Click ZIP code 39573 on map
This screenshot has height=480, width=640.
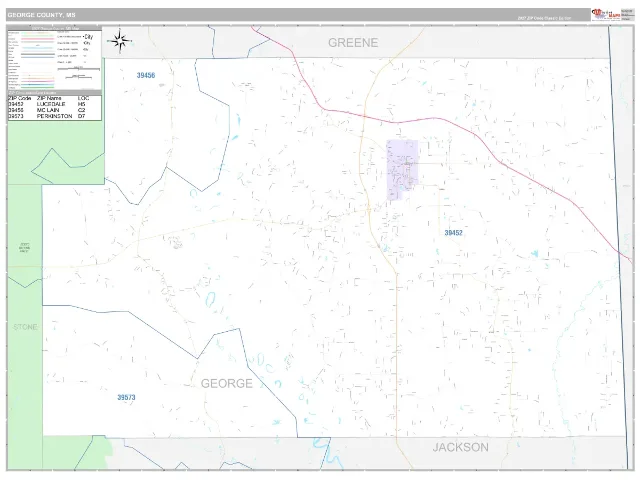(126, 397)
